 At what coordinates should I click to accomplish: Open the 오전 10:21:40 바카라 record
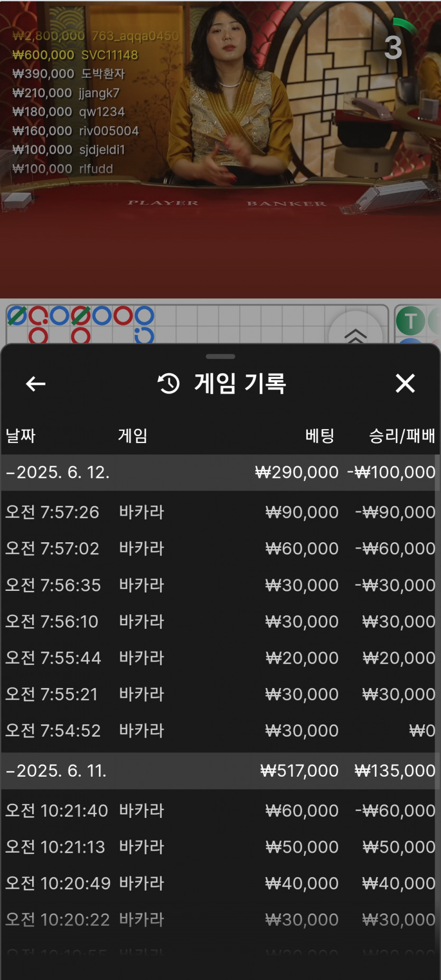[220, 811]
